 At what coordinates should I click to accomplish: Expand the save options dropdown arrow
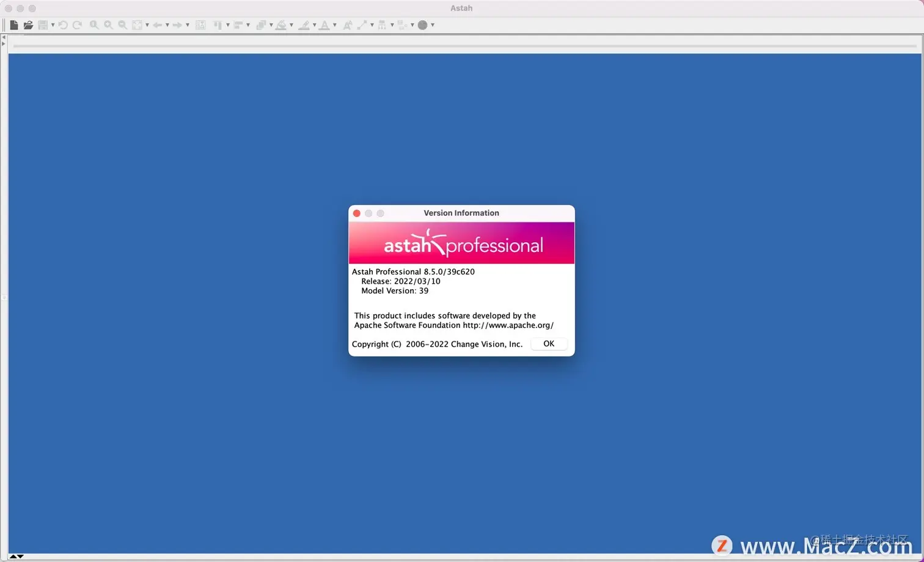point(53,25)
